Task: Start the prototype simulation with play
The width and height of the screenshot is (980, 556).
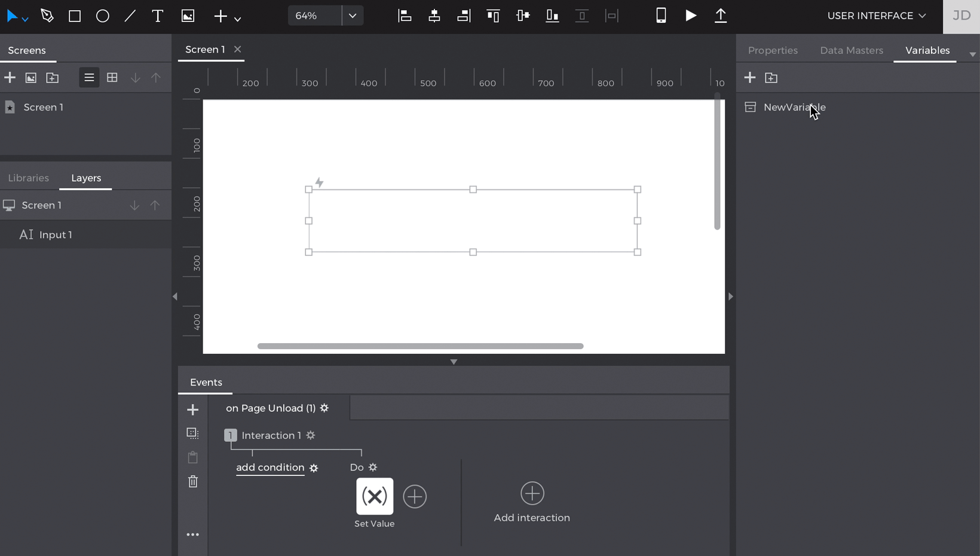Action: coord(691,16)
